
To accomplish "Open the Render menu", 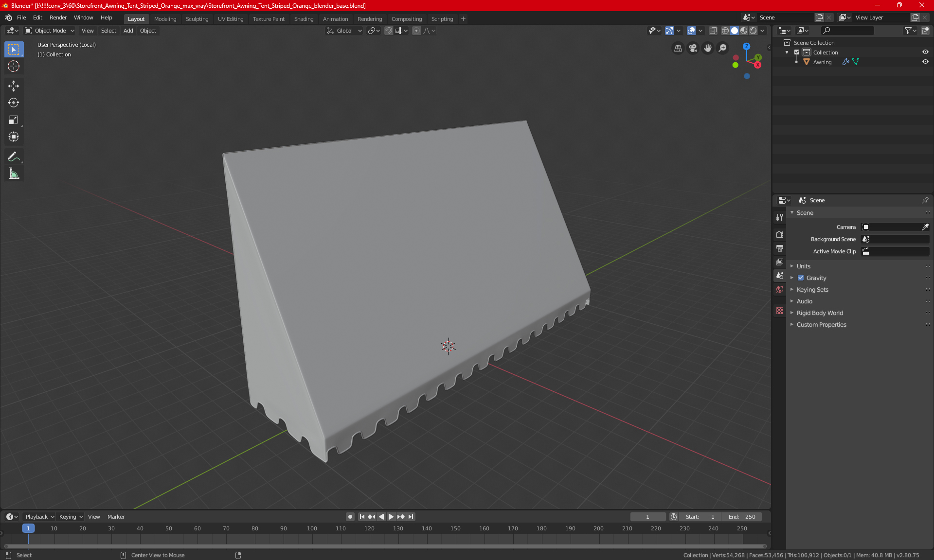I will click(58, 17).
